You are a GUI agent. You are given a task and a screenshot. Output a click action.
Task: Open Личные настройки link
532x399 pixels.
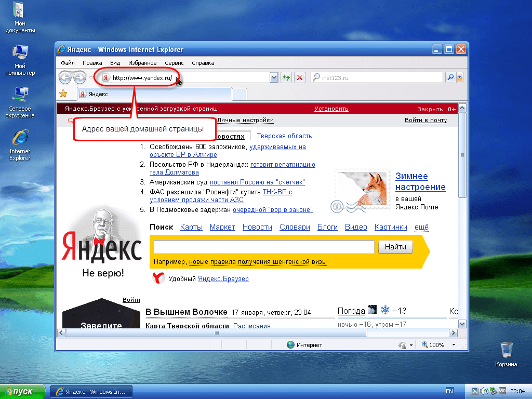245,120
